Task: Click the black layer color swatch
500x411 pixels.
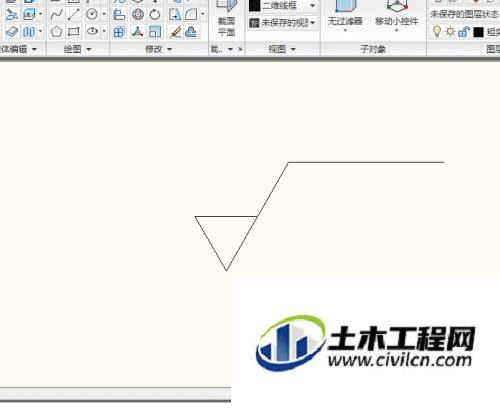Action: pyautogui.click(x=478, y=32)
